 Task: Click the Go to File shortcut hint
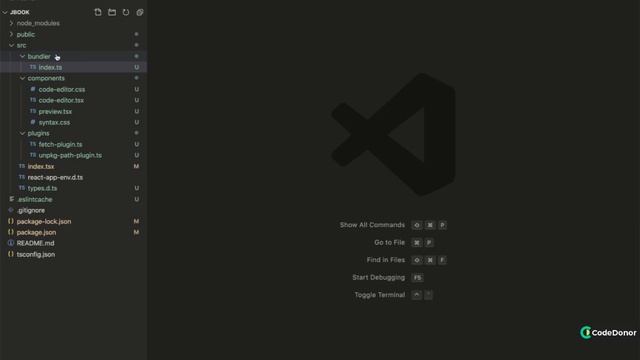[x=389, y=242]
